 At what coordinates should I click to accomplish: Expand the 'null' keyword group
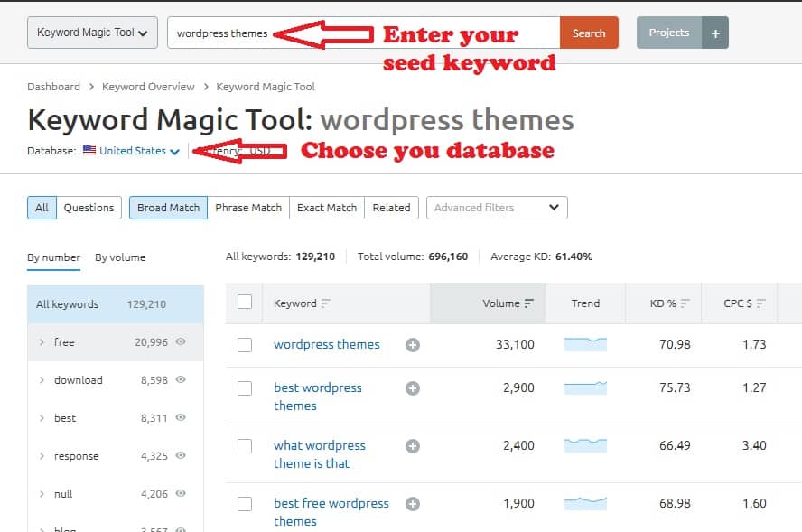pos(42,494)
